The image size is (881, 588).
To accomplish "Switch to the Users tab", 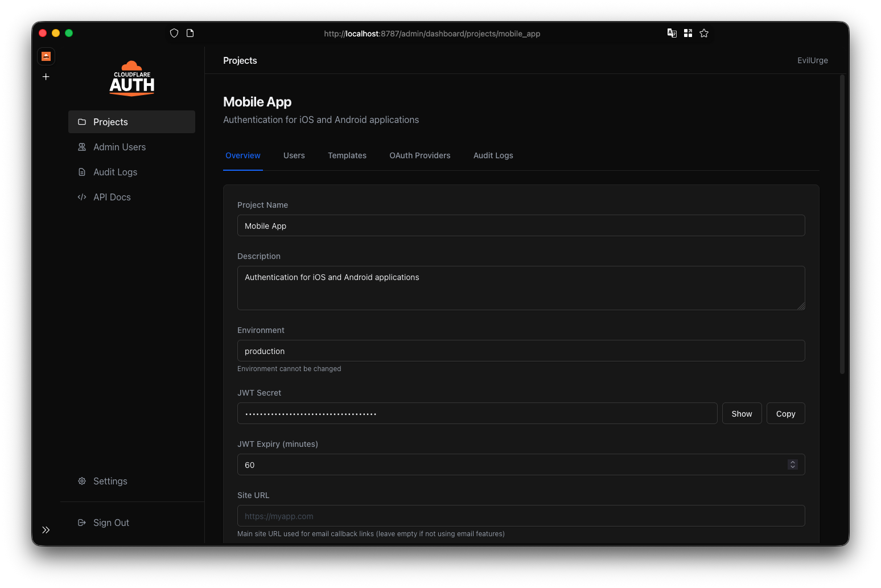I will [294, 155].
